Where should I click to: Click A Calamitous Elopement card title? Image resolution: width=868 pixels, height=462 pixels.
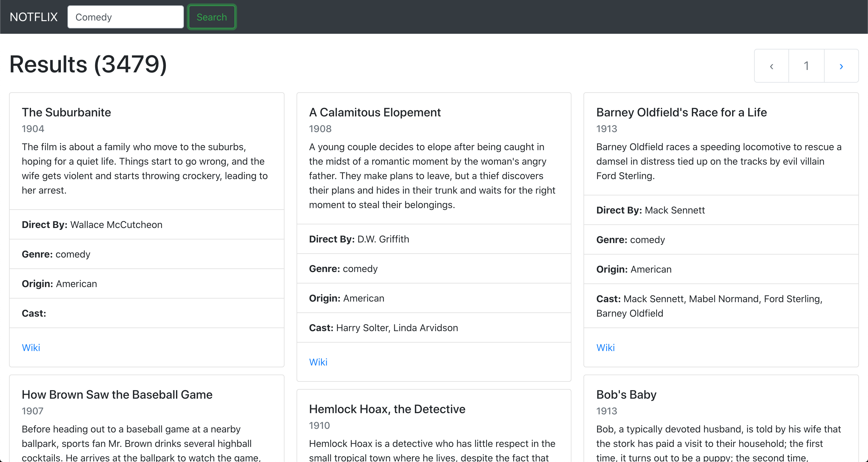point(375,112)
